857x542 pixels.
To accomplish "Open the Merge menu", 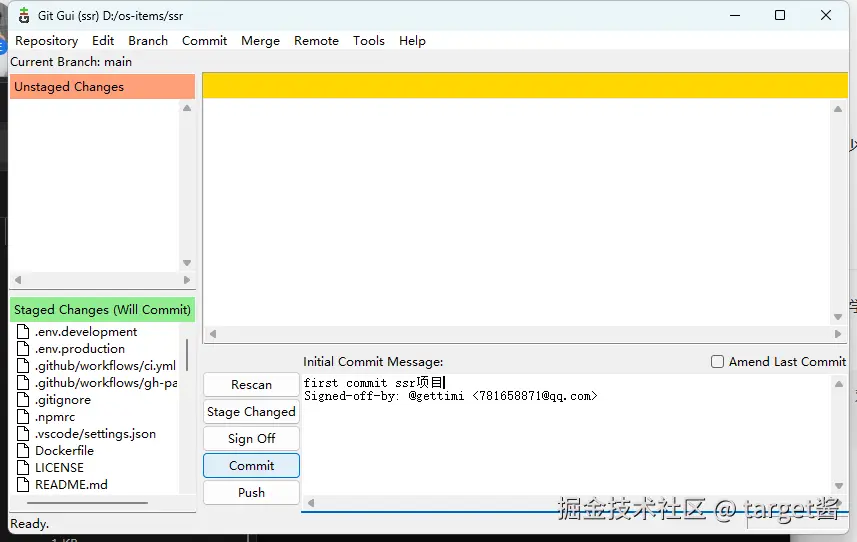I will click(260, 40).
